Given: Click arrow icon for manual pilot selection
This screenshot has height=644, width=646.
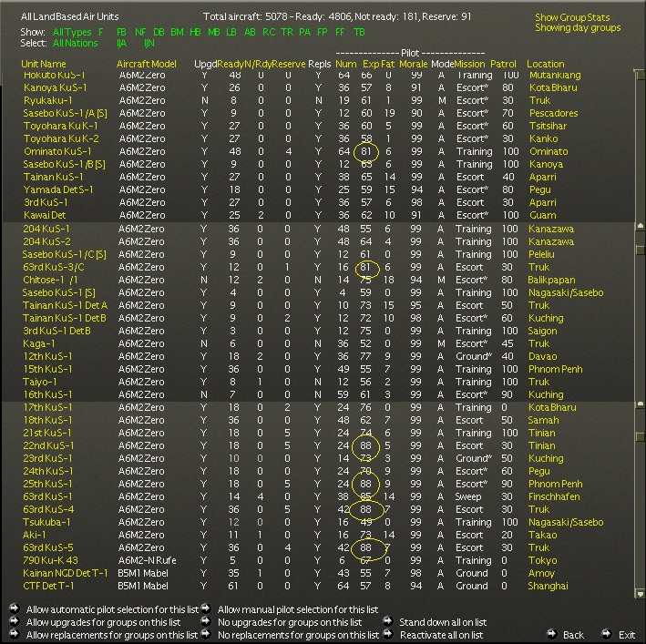Looking at the screenshot, I should pyautogui.click(x=206, y=608).
